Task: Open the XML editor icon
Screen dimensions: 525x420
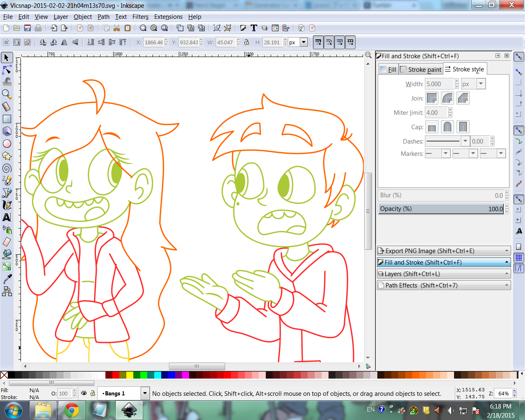Action: point(275,28)
